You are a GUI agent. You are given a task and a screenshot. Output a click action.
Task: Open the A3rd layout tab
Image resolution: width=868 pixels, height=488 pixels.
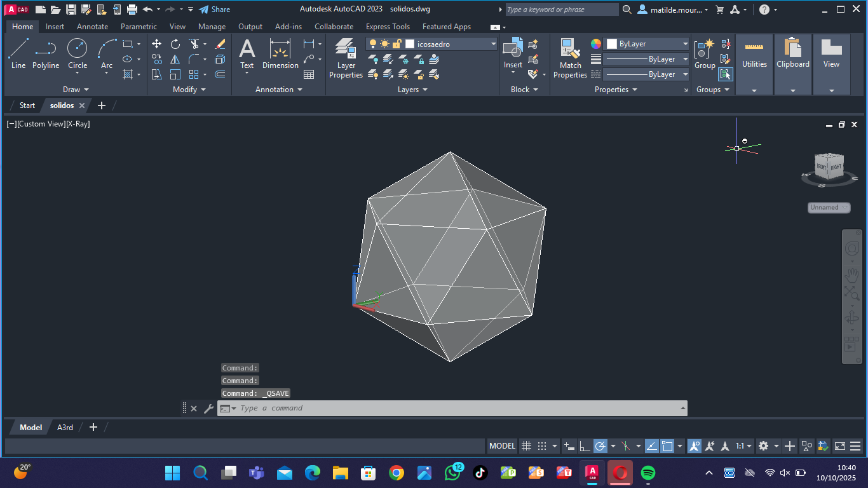(x=65, y=428)
